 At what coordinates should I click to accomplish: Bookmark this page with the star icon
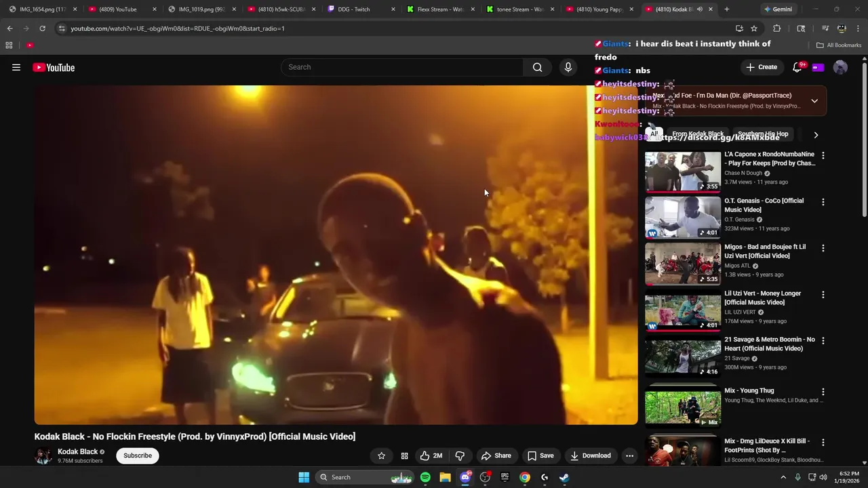click(754, 28)
